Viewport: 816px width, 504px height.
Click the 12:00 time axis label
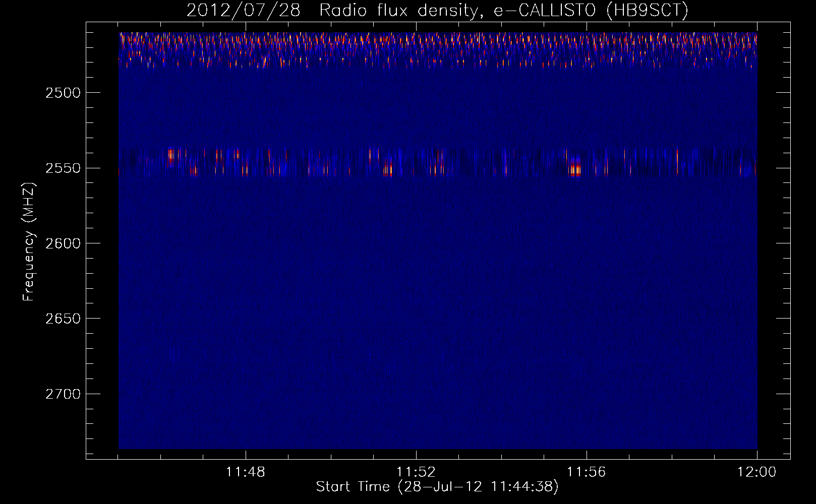(757, 472)
